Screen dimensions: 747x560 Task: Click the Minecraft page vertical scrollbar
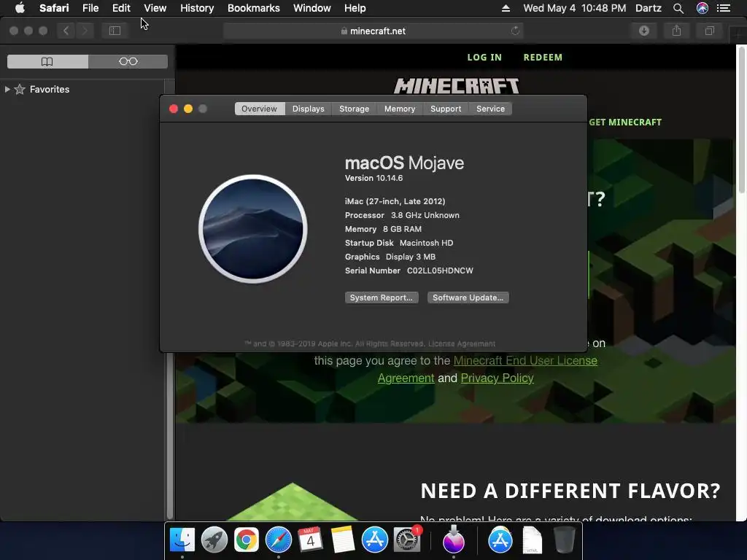[741, 119]
